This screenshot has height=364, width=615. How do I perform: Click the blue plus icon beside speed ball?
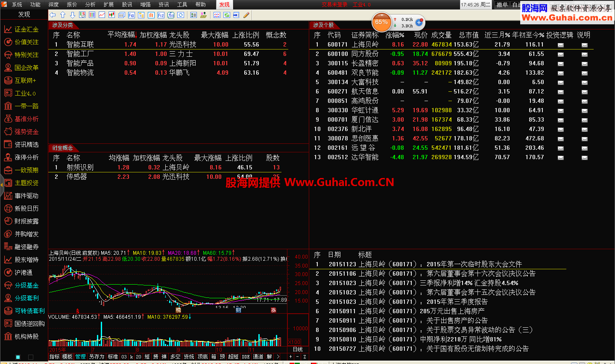click(x=419, y=22)
